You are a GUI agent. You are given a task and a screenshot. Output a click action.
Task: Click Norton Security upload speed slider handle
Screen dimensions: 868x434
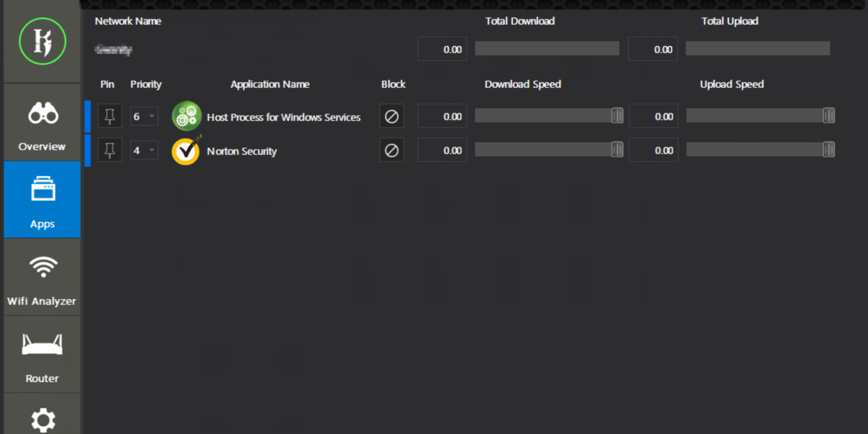click(x=829, y=150)
